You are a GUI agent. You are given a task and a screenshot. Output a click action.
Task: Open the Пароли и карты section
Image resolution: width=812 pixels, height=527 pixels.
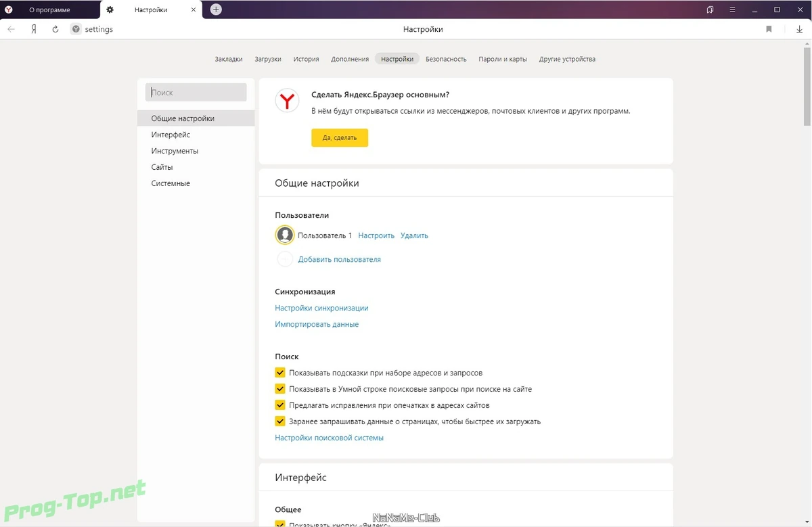[x=503, y=59]
